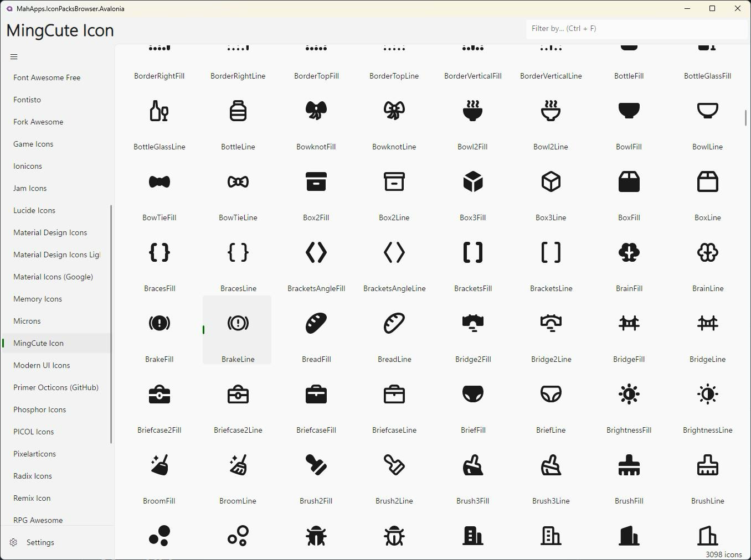This screenshot has height=560, width=751.
Task: Select MingCute Icon in the sidebar
Action: [x=57, y=343]
